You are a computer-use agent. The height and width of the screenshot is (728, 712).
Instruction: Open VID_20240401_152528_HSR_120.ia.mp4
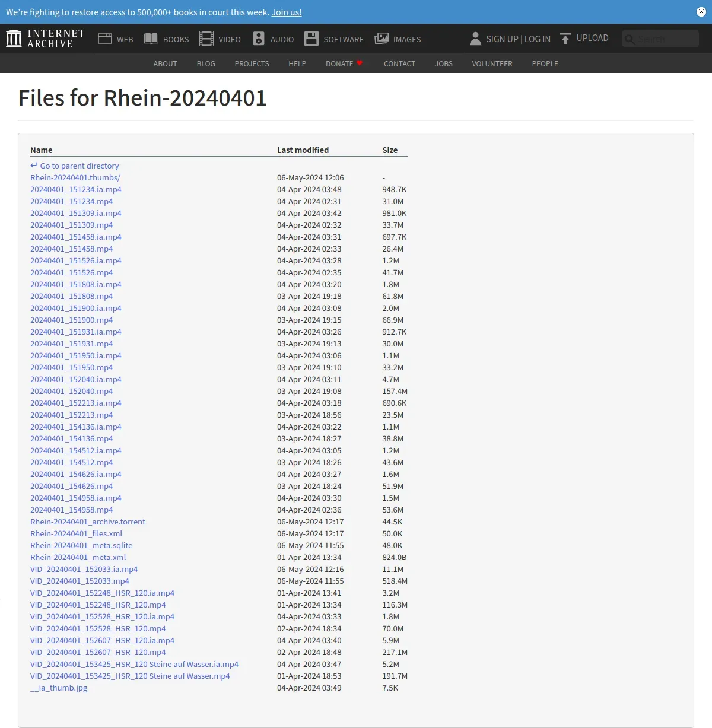pos(102,616)
